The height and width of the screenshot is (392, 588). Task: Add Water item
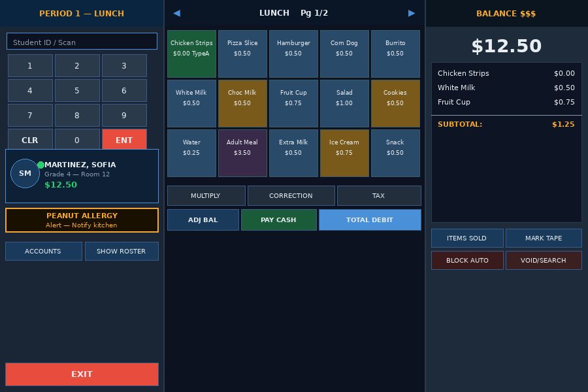191,153
